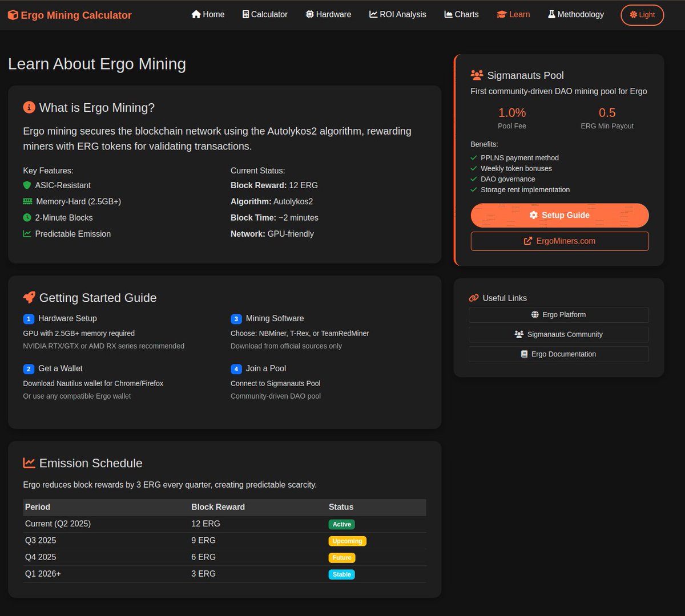Click the users icon beside Sigmanauts Pool
The width and height of the screenshot is (685, 616).
pyautogui.click(x=477, y=75)
